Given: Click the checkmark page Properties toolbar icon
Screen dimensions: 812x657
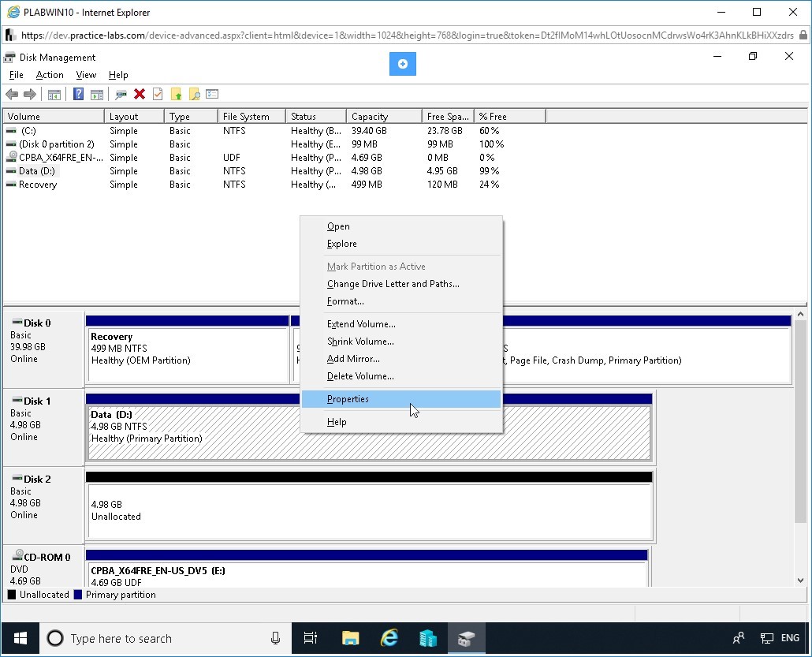Looking at the screenshot, I should click(x=158, y=95).
